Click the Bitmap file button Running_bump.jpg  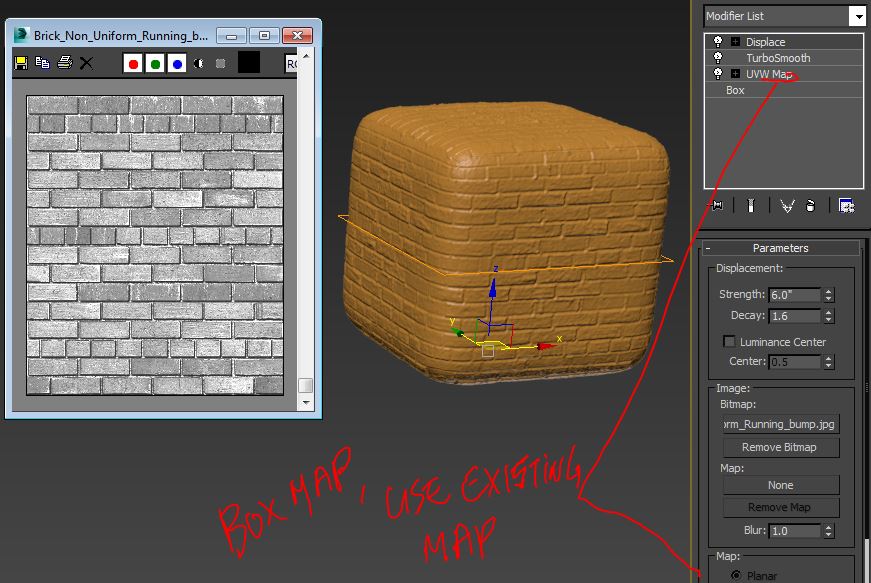pyautogui.click(x=780, y=424)
